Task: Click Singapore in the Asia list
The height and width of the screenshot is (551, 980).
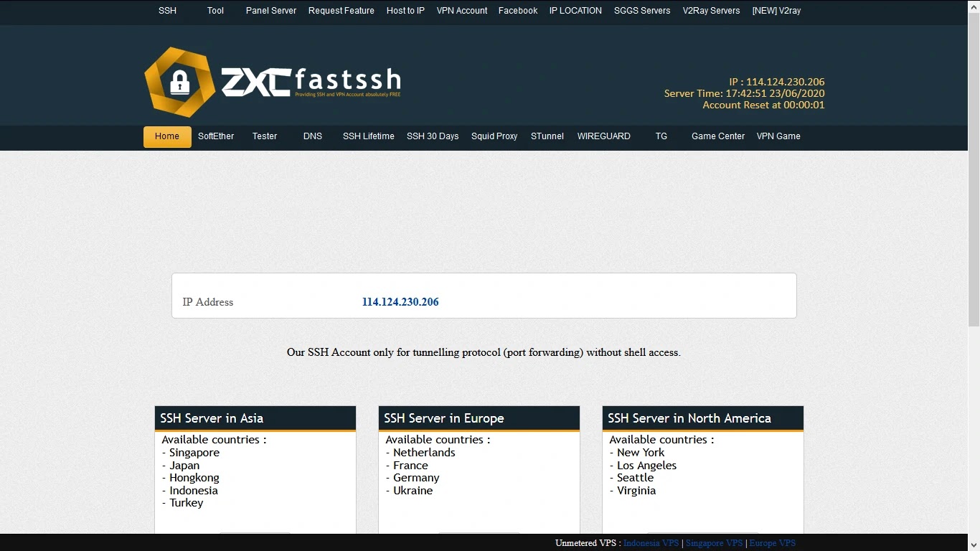Action: pos(194,453)
